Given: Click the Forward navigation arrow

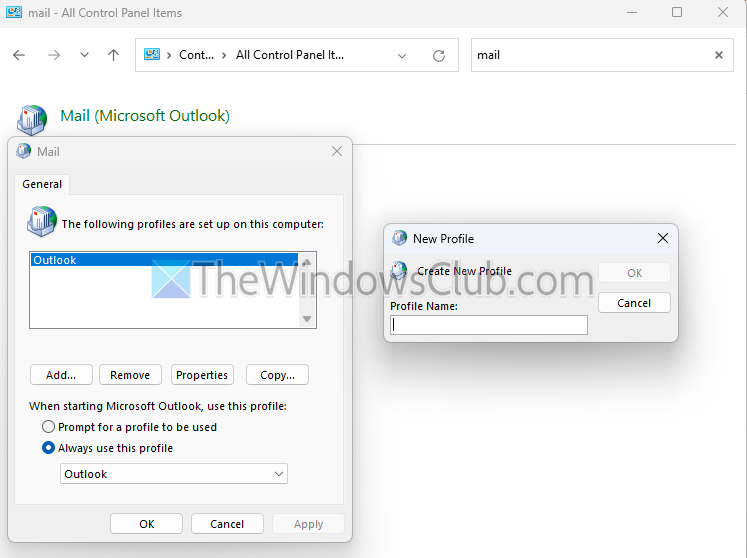Looking at the screenshot, I should pos(54,55).
